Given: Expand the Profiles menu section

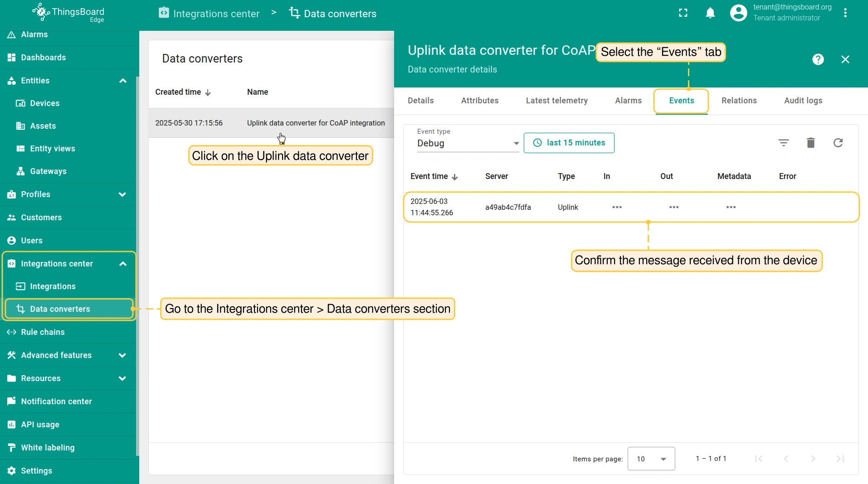Looking at the screenshot, I should point(122,194).
